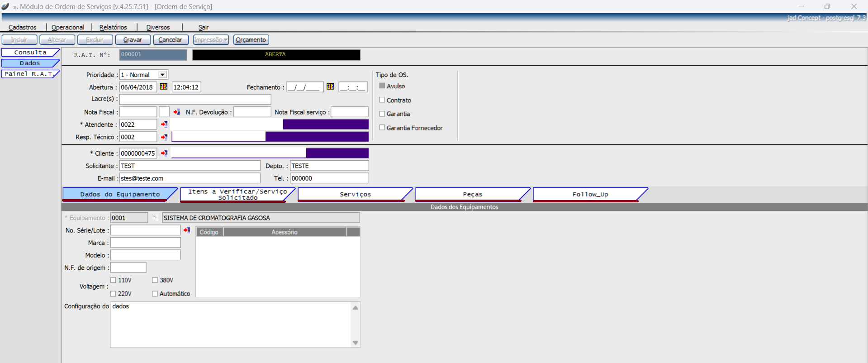
Task: Click the lookup icon beside Cliente code
Action: coord(164,153)
